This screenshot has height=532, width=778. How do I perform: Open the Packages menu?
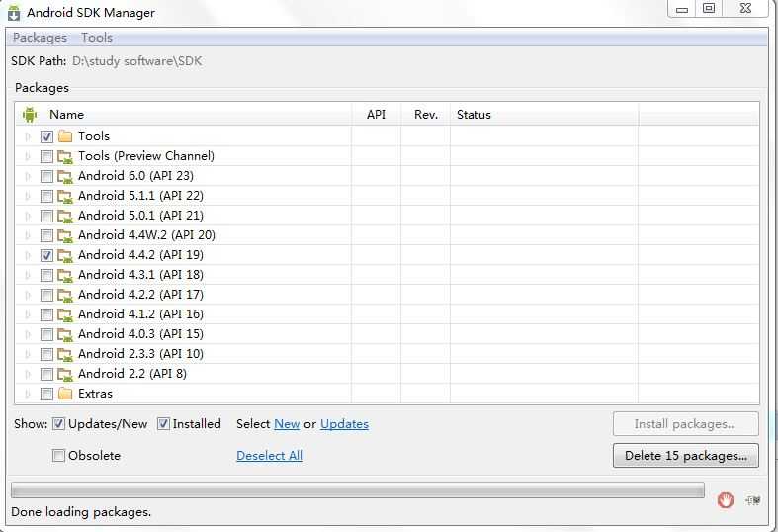tap(40, 38)
